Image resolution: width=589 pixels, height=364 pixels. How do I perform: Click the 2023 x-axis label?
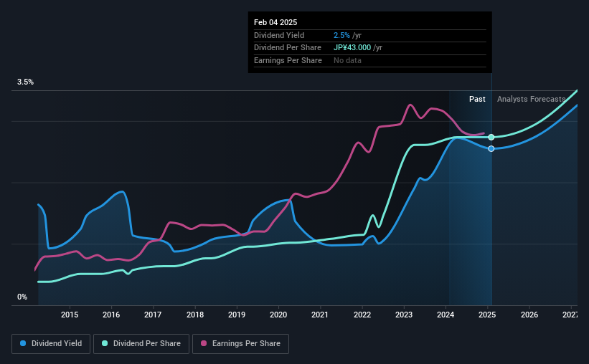click(x=404, y=315)
